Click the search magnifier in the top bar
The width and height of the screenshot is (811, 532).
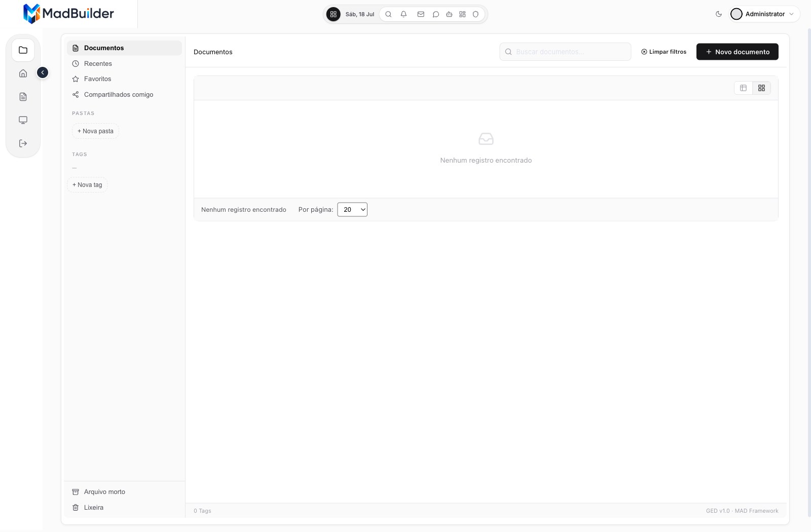point(388,14)
